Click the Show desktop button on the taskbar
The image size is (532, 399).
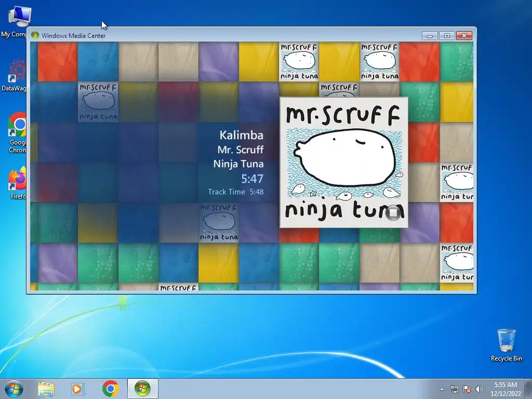(529, 389)
